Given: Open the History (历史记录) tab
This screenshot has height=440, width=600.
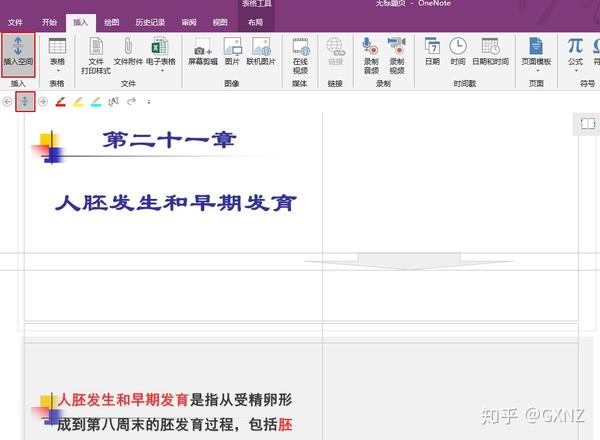Looking at the screenshot, I should tap(150, 22).
